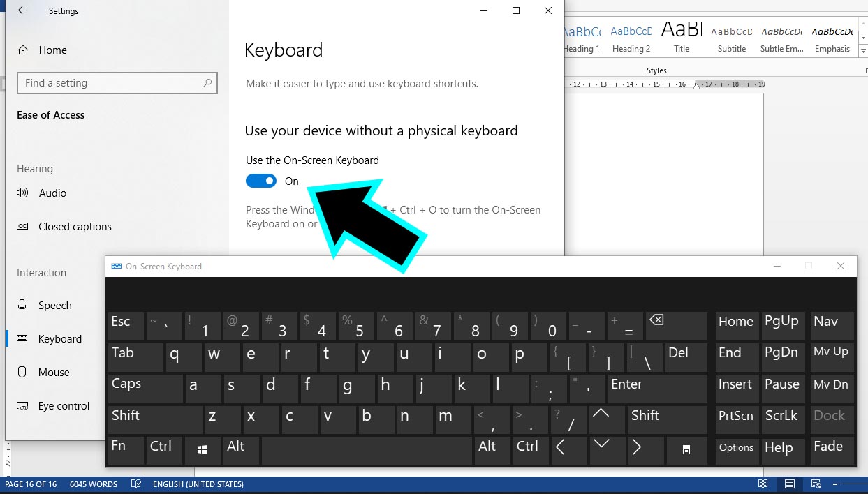
Task: Open the Closed captions page
Action: tap(64, 227)
